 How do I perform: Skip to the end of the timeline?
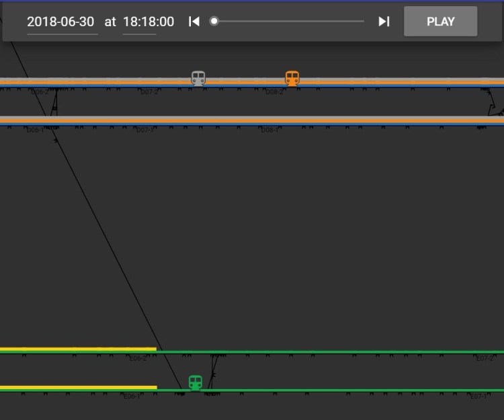pyautogui.click(x=384, y=22)
